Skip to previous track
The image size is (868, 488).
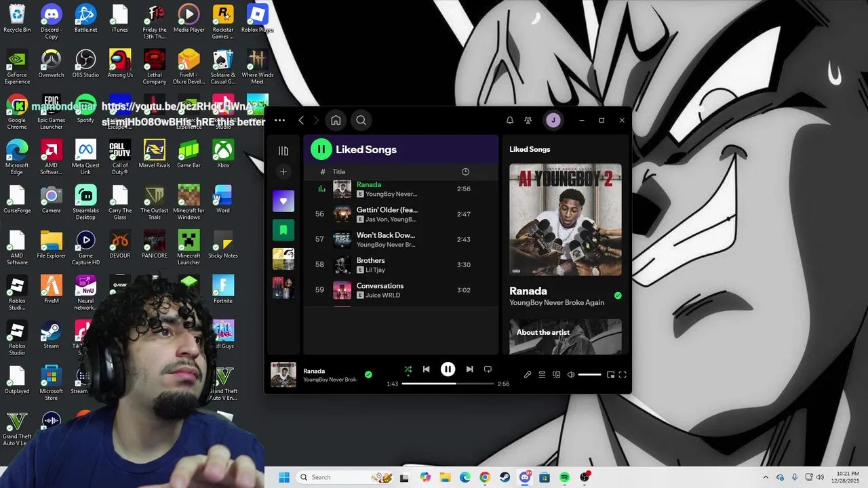[426, 369]
